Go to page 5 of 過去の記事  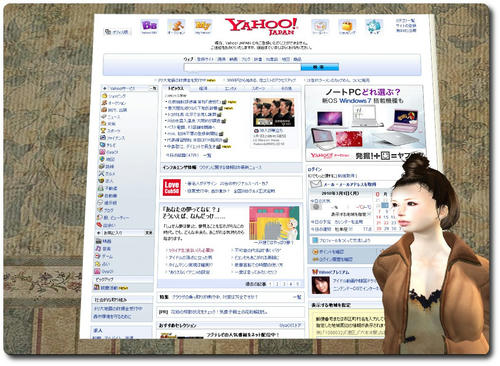[297, 284]
